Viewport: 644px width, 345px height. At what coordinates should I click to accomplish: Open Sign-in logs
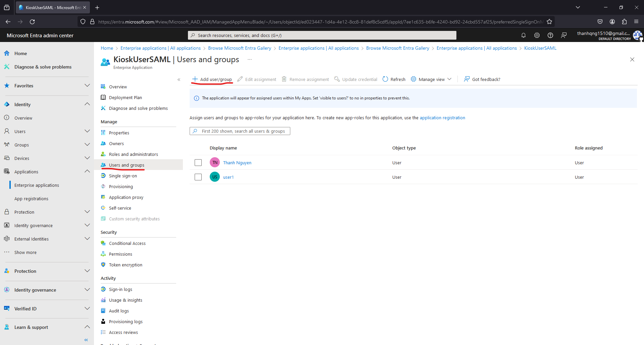[120, 289]
